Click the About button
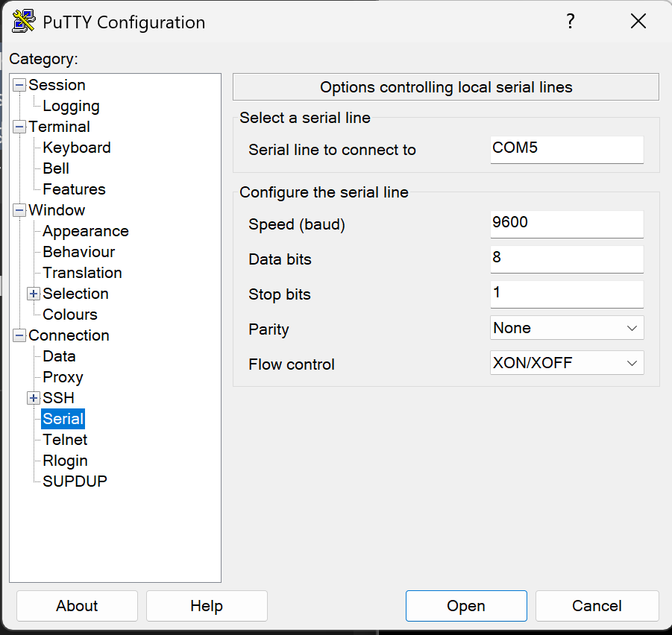672x635 pixels. (77, 606)
